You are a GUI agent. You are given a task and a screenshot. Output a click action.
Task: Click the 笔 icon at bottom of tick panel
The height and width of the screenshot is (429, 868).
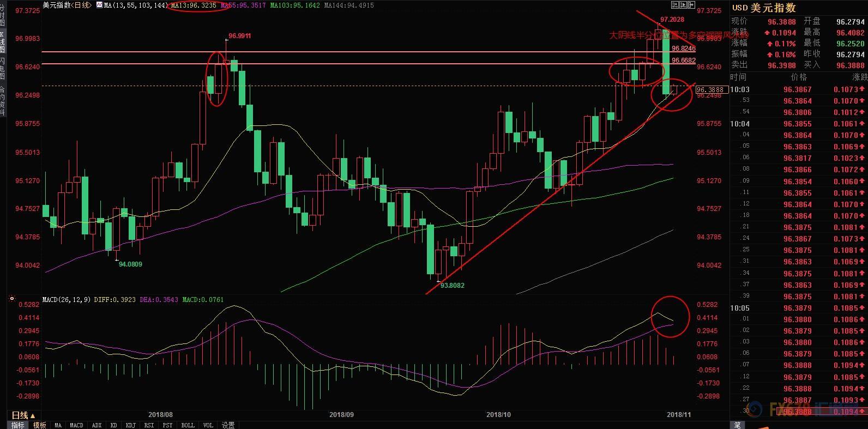(x=737, y=425)
